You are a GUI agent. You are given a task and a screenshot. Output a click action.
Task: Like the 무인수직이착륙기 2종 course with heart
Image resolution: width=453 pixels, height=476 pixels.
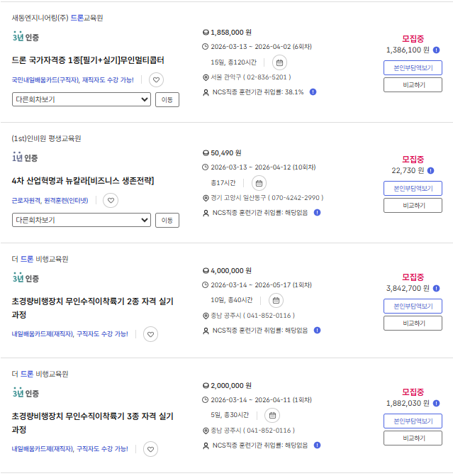(x=150, y=334)
